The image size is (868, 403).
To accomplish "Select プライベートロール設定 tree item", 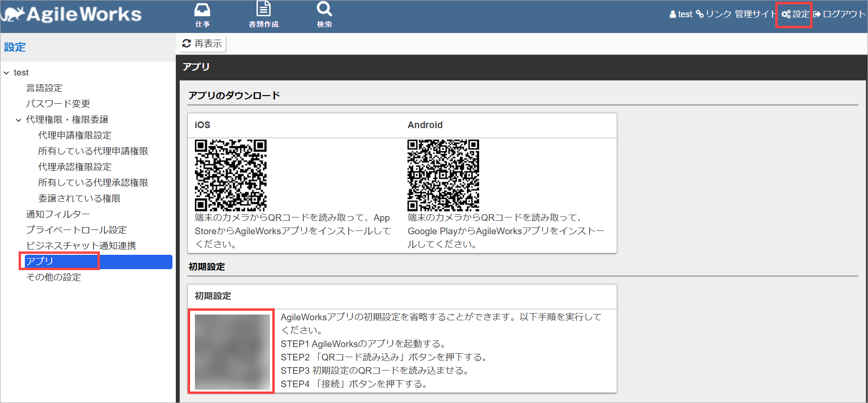I will click(x=76, y=230).
